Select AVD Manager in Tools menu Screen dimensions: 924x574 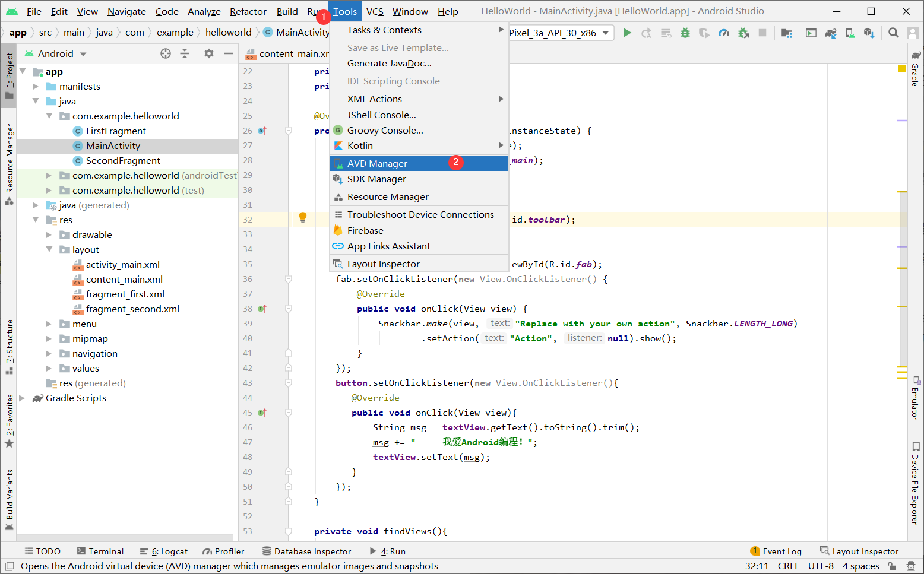(419, 163)
